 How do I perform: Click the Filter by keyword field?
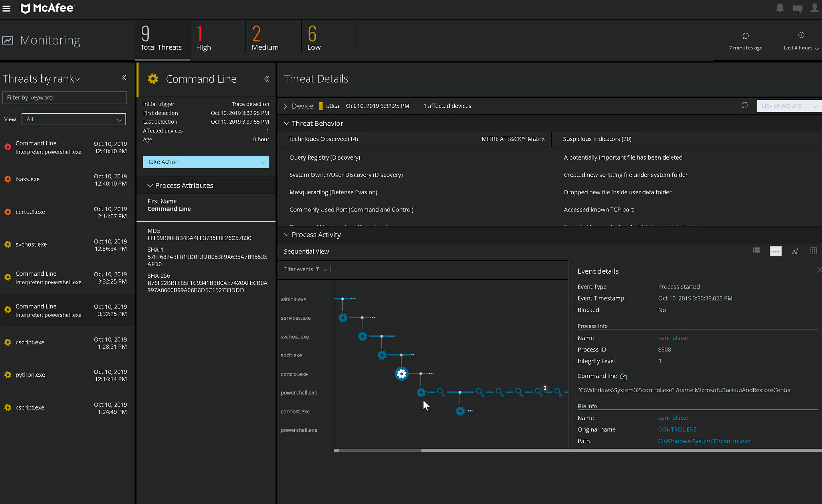pos(65,98)
